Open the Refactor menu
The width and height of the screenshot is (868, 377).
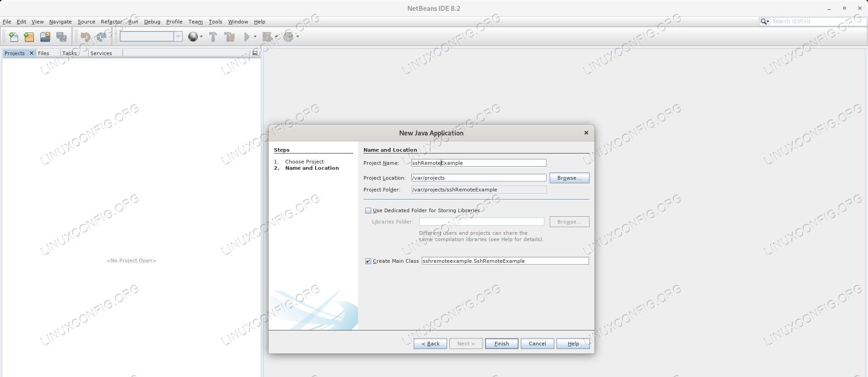point(111,22)
